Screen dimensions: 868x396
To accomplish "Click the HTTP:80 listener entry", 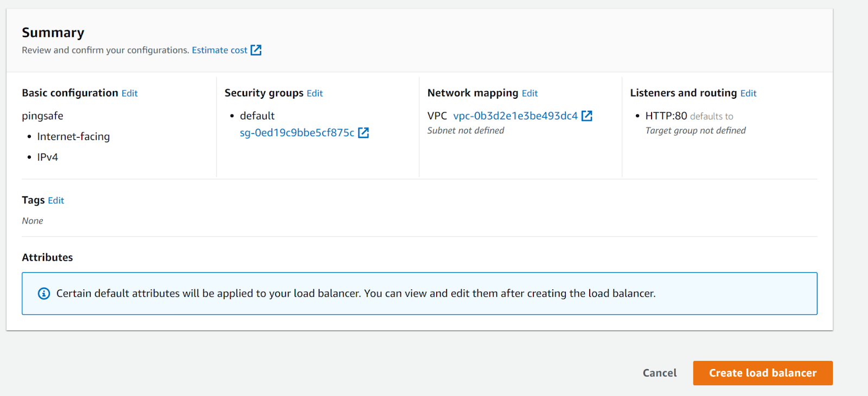I will coord(666,116).
